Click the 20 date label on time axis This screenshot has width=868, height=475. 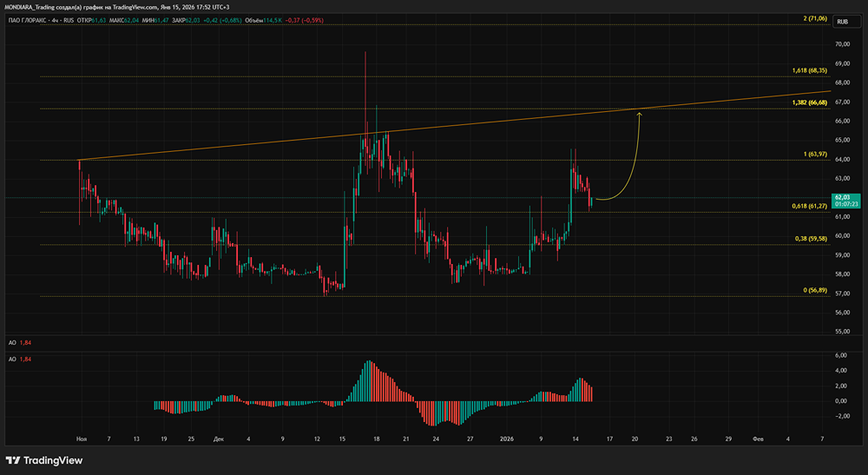(635, 439)
